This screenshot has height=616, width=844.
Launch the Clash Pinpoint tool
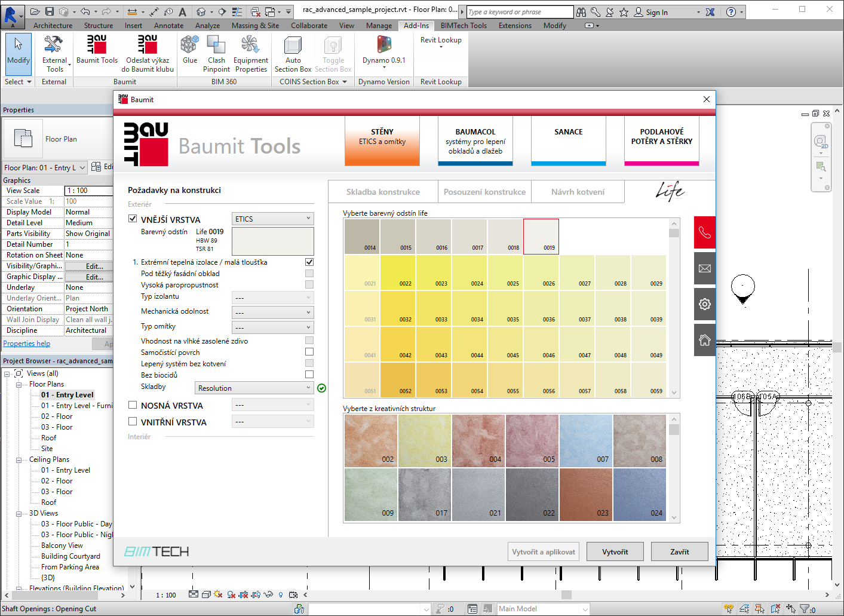tap(216, 53)
